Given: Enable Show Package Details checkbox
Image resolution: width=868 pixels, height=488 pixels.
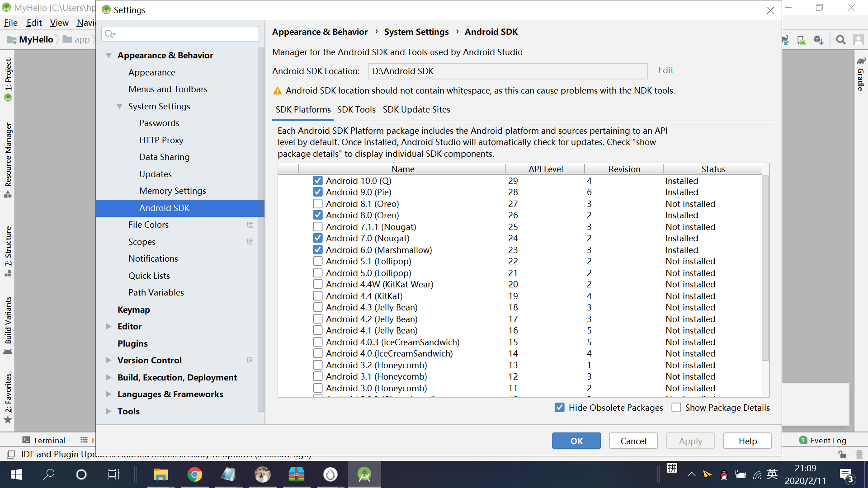Looking at the screenshot, I should [x=676, y=408].
